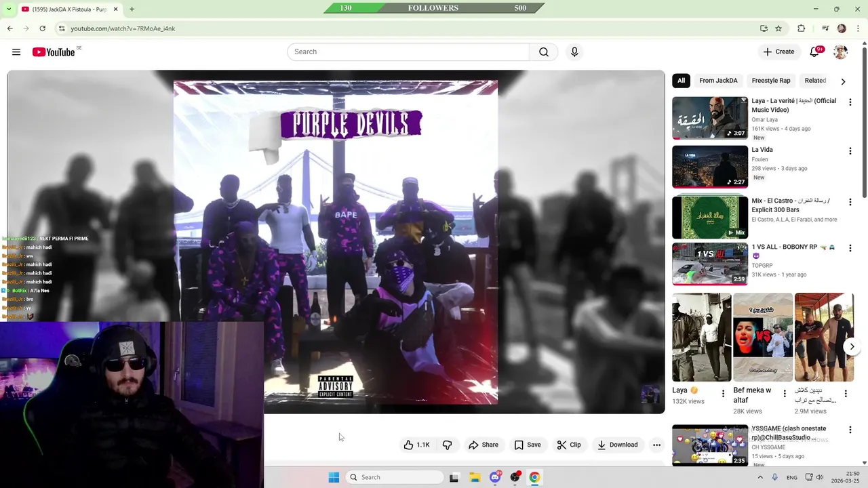This screenshot has width=868, height=488.
Task: Open La Vida video title
Action: [762, 150]
